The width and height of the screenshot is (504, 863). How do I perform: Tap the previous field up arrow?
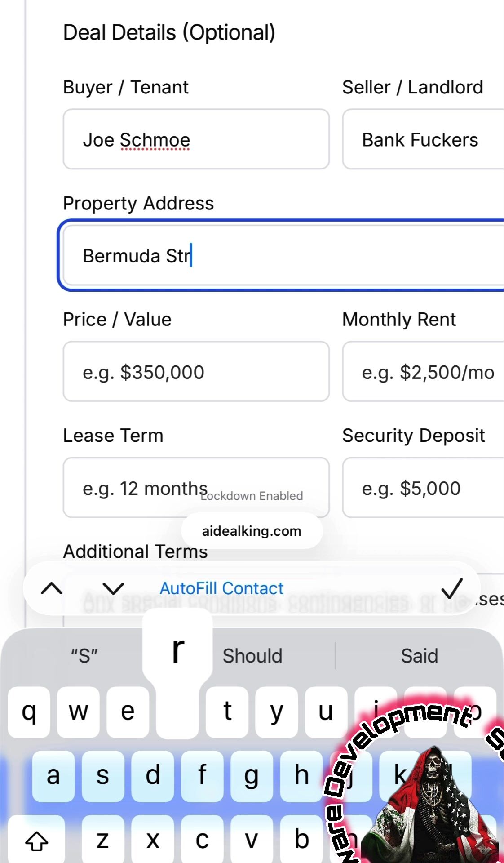52,588
